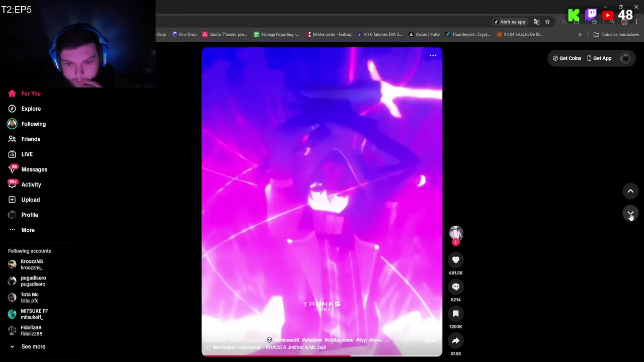The image size is (644, 362).
Task: Open Kit 6 Tatames EVA bookmark
Action: coord(380,35)
